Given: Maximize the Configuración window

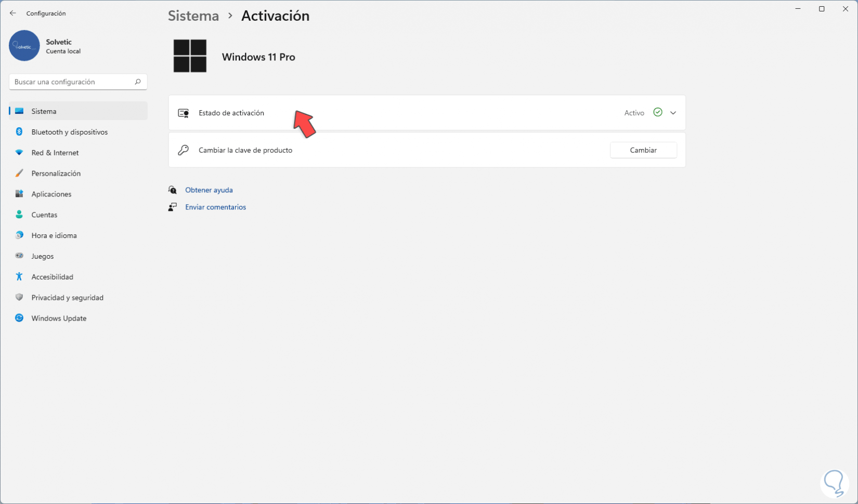Looking at the screenshot, I should 822,9.
